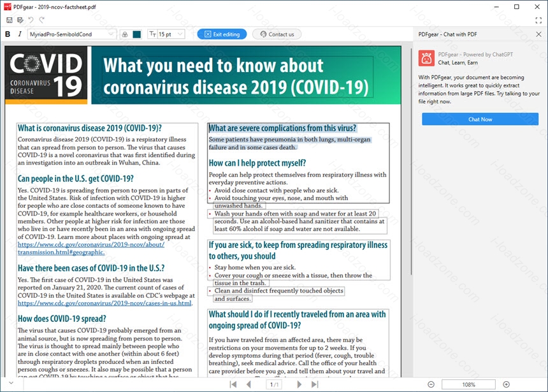This screenshot has width=548, height=392.
Task: Click the PDFgear app icon in title bar
Action: [8, 6]
